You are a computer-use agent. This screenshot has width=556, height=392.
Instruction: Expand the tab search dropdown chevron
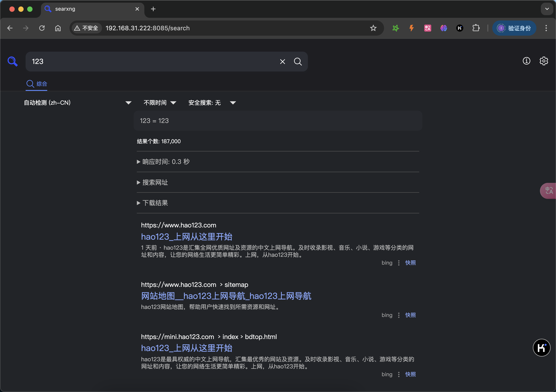click(x=547, y=9)
